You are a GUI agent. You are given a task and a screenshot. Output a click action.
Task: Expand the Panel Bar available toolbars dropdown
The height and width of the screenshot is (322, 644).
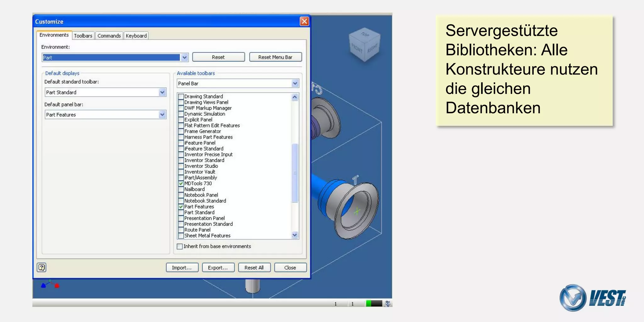tap(238, 83)
